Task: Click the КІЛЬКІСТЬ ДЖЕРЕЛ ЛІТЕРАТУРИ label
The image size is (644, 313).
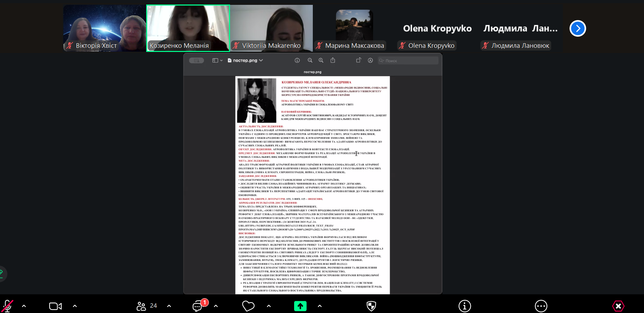Action: click(x=262, y=199)
